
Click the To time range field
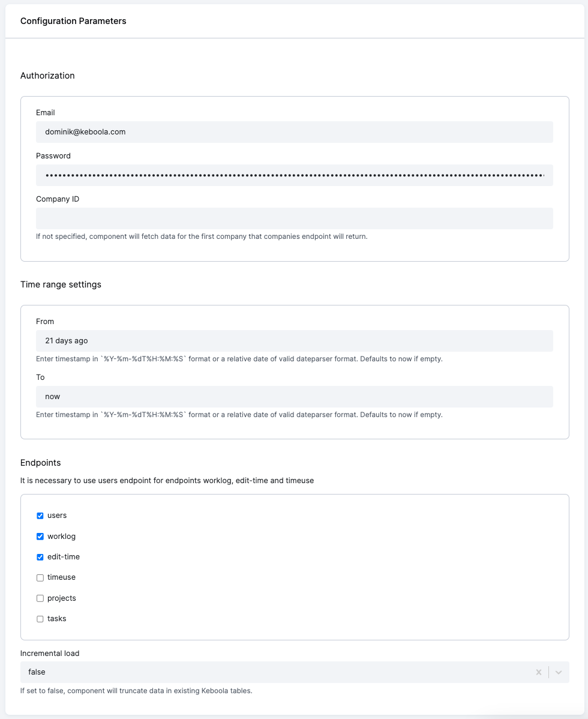click(294, 397)
